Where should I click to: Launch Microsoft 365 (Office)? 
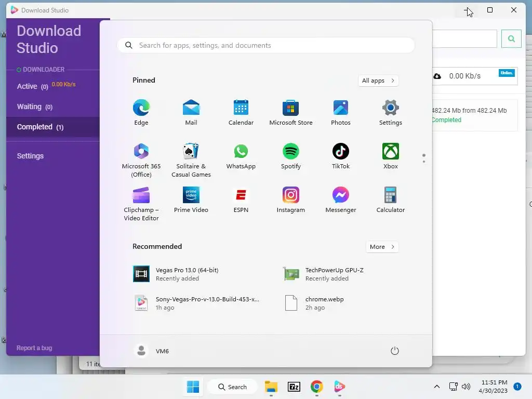tap(141, 160)
